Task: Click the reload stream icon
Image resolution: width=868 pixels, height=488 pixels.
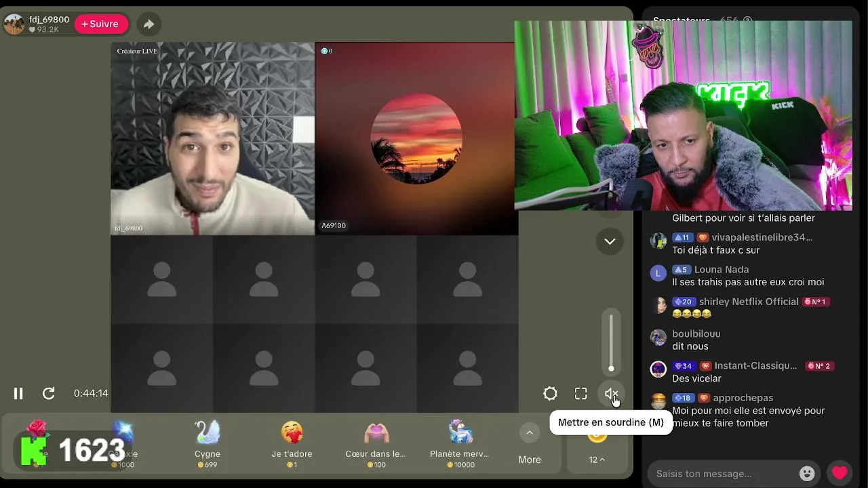Action: click(x=49, y=393)
